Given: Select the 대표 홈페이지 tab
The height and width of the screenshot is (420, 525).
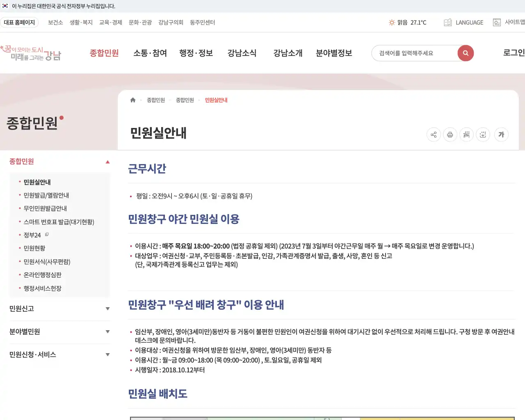Looking at the screenshot, I should point(19,23).
